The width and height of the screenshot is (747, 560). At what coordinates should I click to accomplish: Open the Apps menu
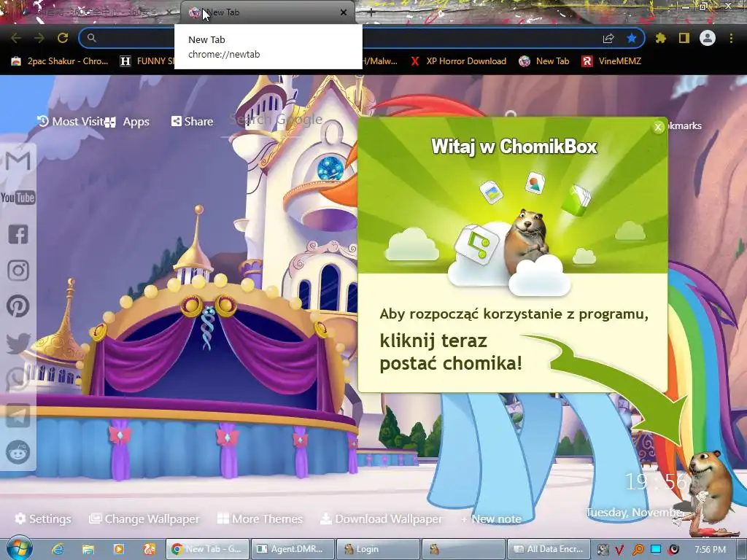pos(127,122)
